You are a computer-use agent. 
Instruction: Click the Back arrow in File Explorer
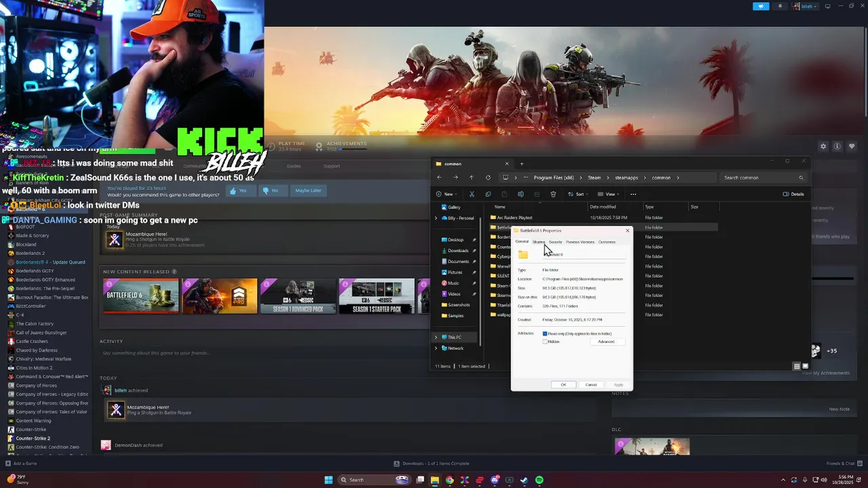[439, 178]
